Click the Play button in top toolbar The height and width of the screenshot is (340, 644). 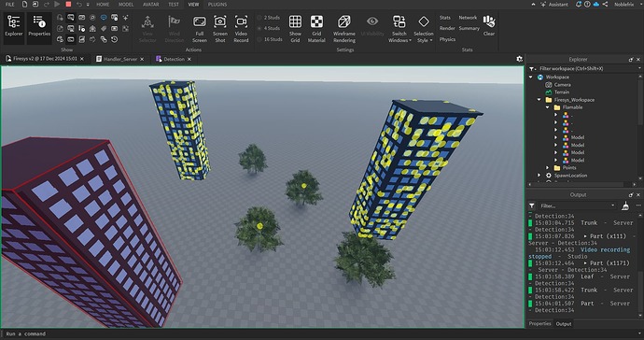coord(57,4)
